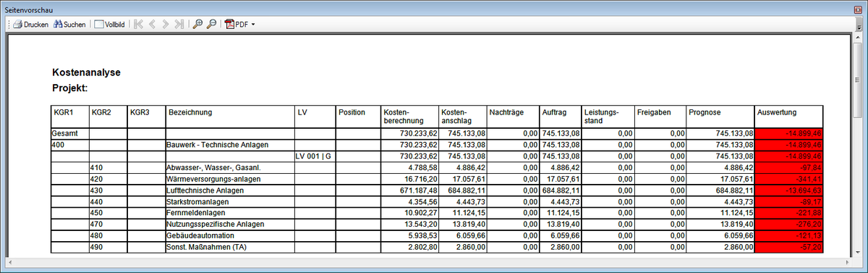The width and height of the screenshot is (868, 273).
Task: Click the red -341,41 Auswertung cell
Action: pos(788,179)
